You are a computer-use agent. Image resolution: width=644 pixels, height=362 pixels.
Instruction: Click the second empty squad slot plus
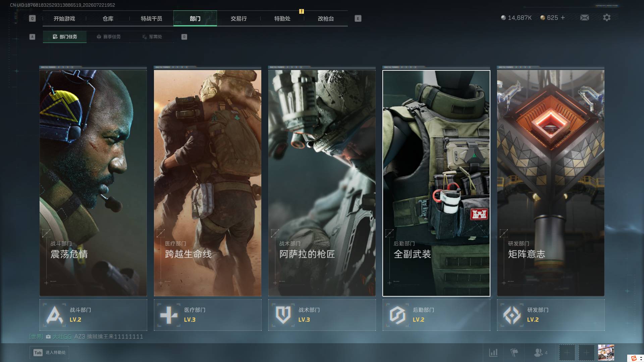coord(586,353)
